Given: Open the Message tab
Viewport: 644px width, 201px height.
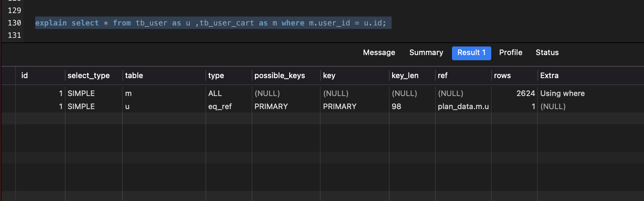Looking at the screenshot, I should 379,53.
